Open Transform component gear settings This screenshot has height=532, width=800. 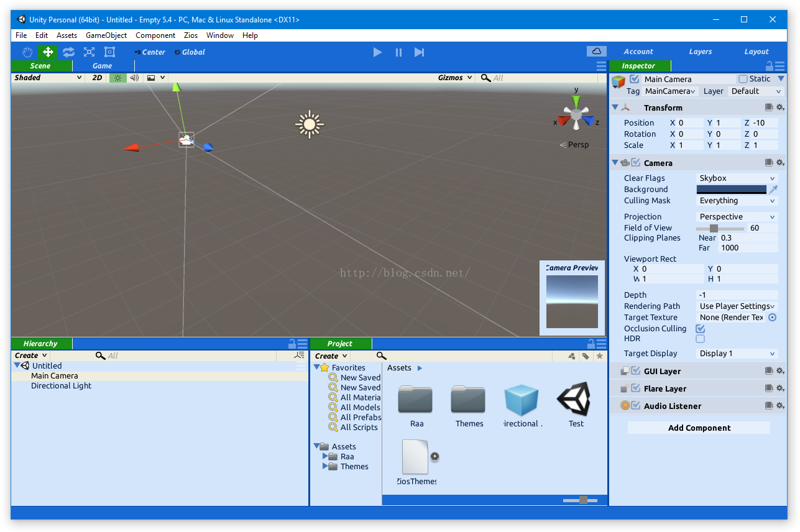point(780,108)
